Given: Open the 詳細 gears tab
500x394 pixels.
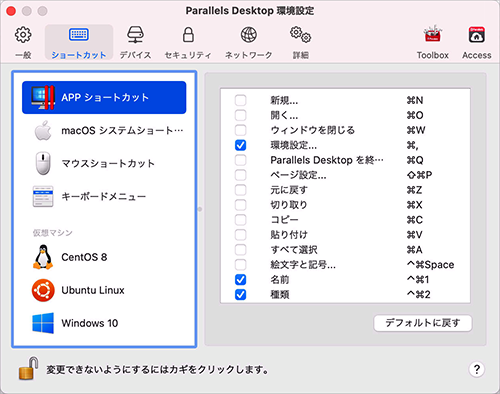Looking at the screenshot, I should (x=301, y=43).
